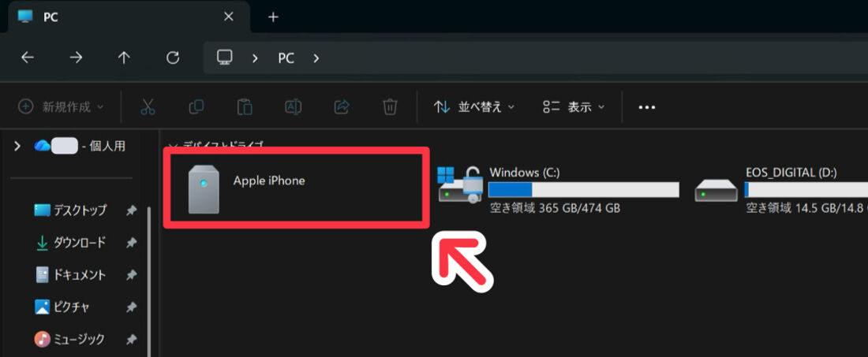The width and height of the screenshot is (868, 357).
Task: Close the PC tab
Action: (228, 17)
